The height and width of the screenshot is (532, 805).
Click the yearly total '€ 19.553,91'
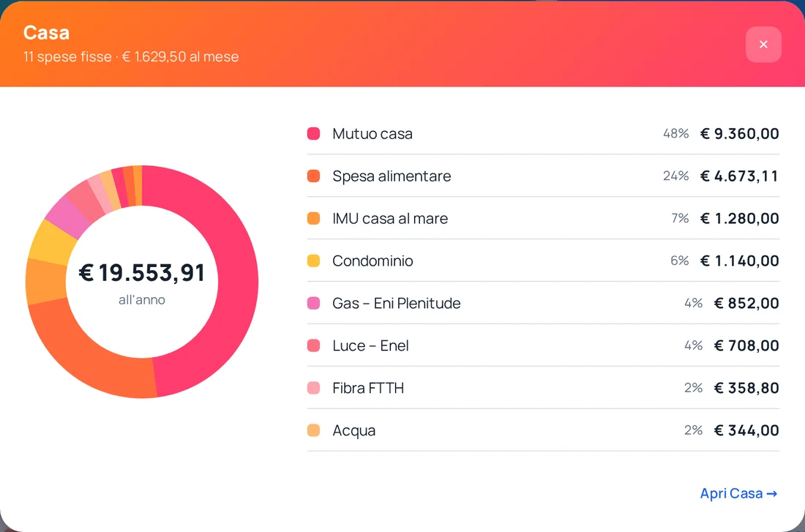[142, 273]
